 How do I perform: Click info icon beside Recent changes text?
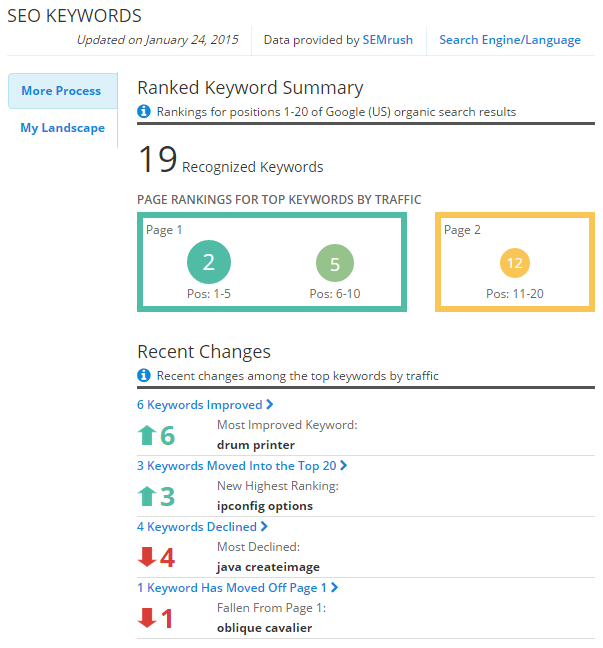(x=143, y=375)
